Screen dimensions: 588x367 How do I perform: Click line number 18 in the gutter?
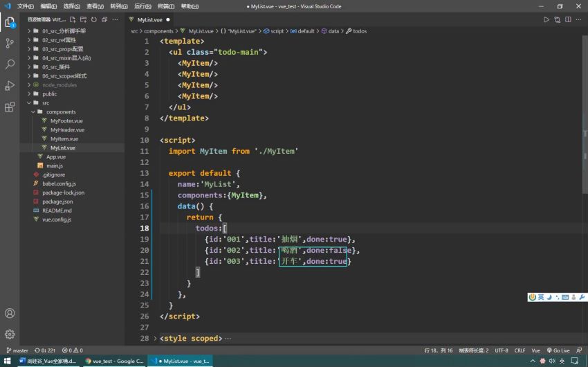145,228
